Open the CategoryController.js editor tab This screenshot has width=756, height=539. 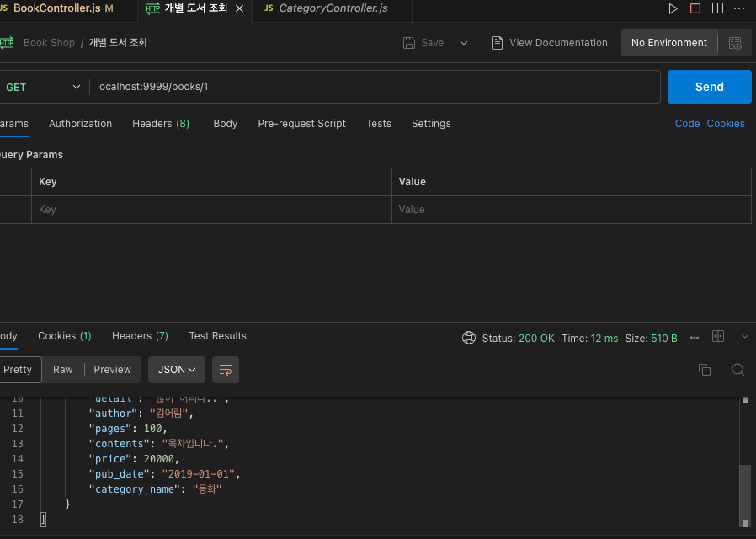pos(333,8)
